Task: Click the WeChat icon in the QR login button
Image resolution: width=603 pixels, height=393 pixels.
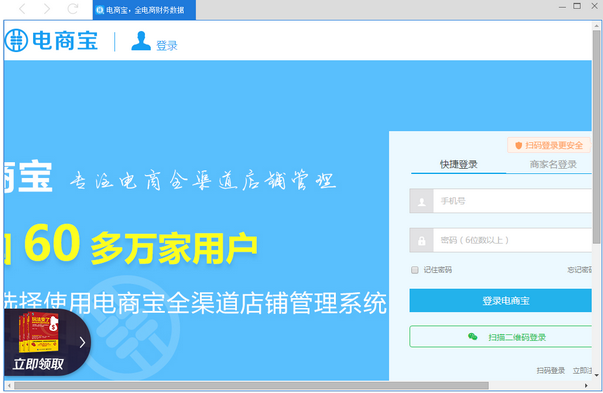Action: [473, 337]
